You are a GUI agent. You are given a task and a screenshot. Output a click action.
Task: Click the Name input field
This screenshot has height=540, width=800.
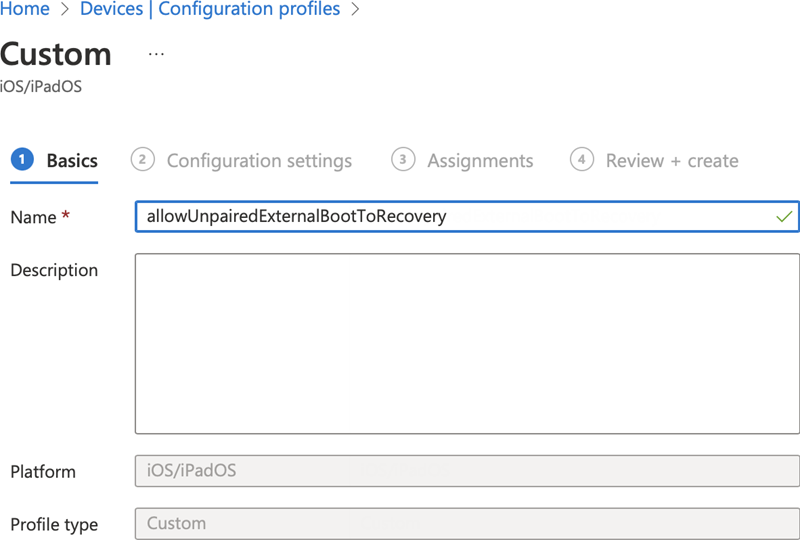[467, 216]
